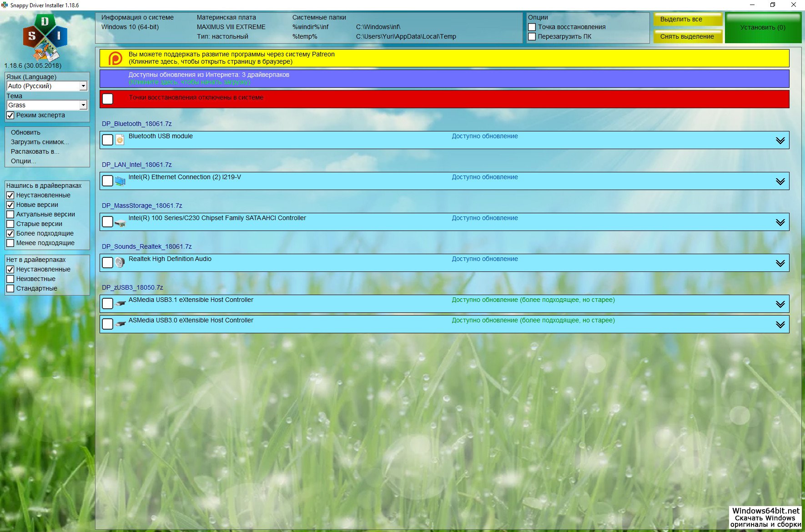Screen dimensions: 805x532
Task: Check the Актуальные версии filter
Action: point(10,214)
